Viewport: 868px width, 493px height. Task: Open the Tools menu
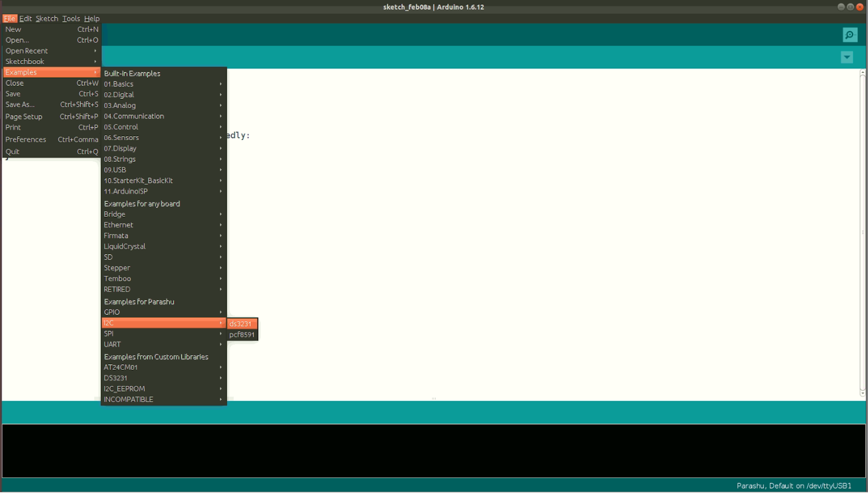[71, 18]
